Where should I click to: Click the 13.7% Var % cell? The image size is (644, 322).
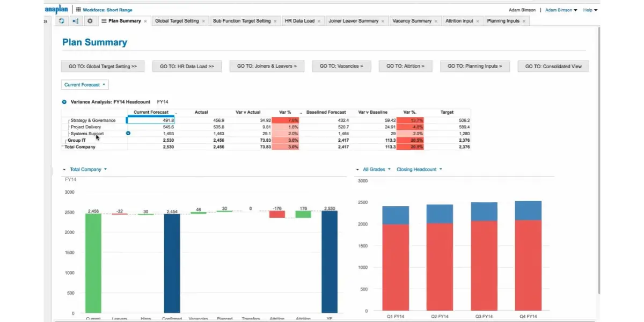410,120
